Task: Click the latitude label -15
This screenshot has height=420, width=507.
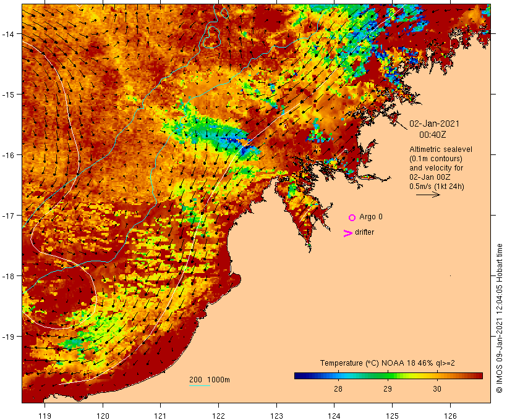Action: point(8,94)
